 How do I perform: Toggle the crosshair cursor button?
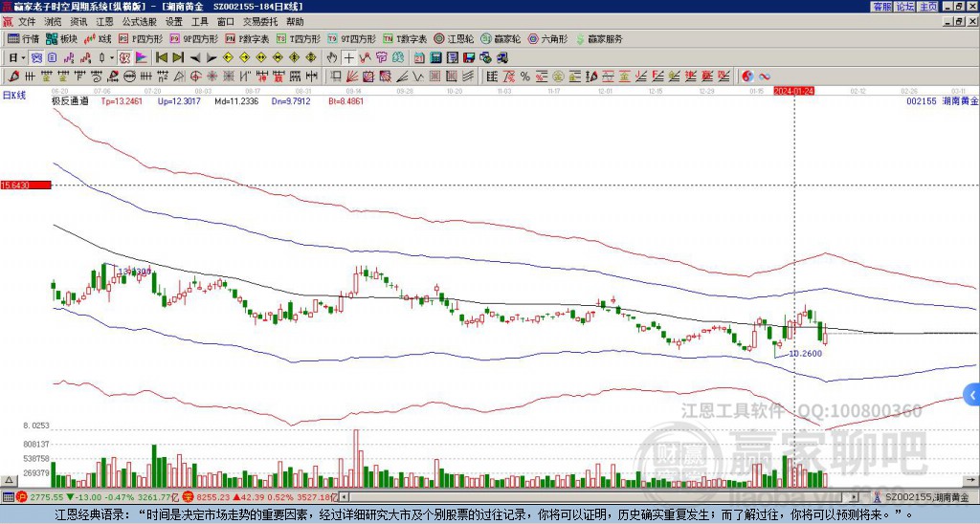pos(348,57)
